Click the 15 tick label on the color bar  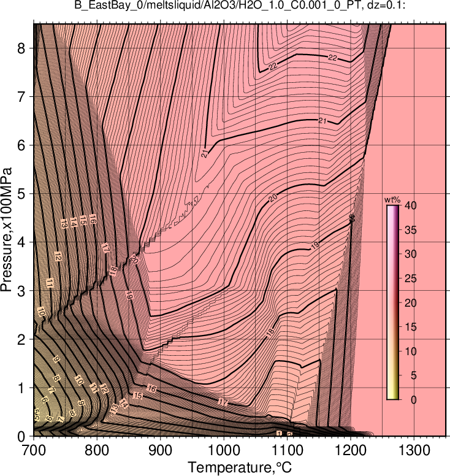click(x=411, y=327)
